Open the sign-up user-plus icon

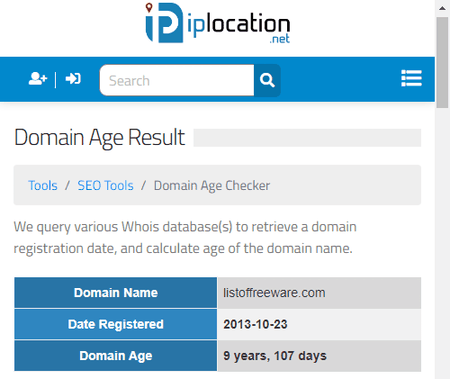coord(38,79)
